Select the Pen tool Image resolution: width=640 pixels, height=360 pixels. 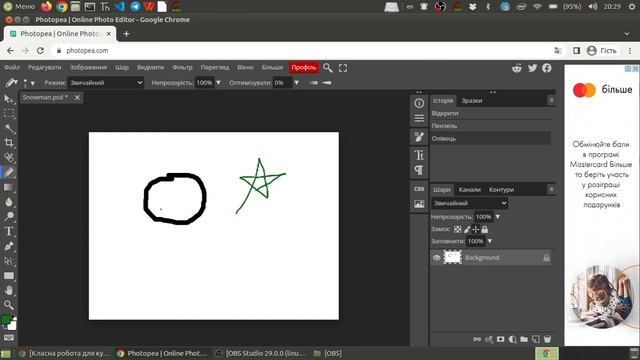coord(9,246)
